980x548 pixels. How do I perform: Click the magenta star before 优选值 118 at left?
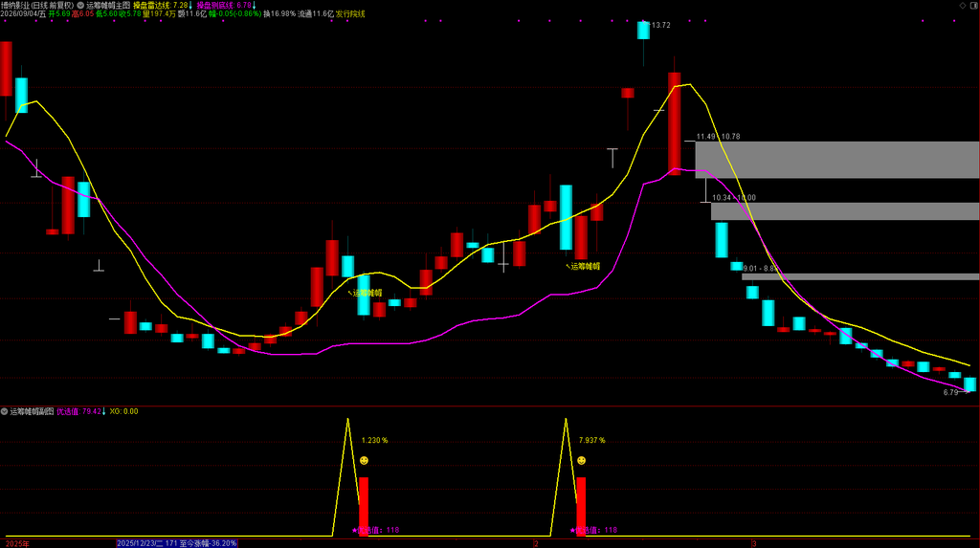coord(354,530)
